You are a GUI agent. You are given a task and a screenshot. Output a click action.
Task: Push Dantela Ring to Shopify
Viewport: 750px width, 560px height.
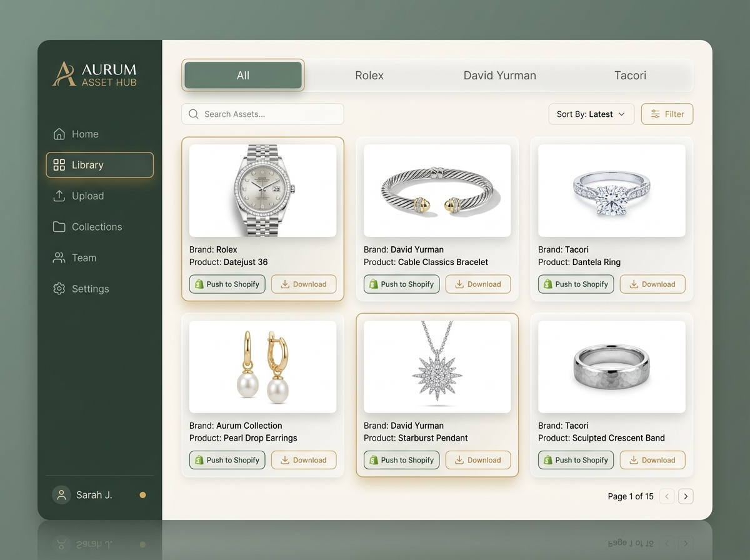576,284
